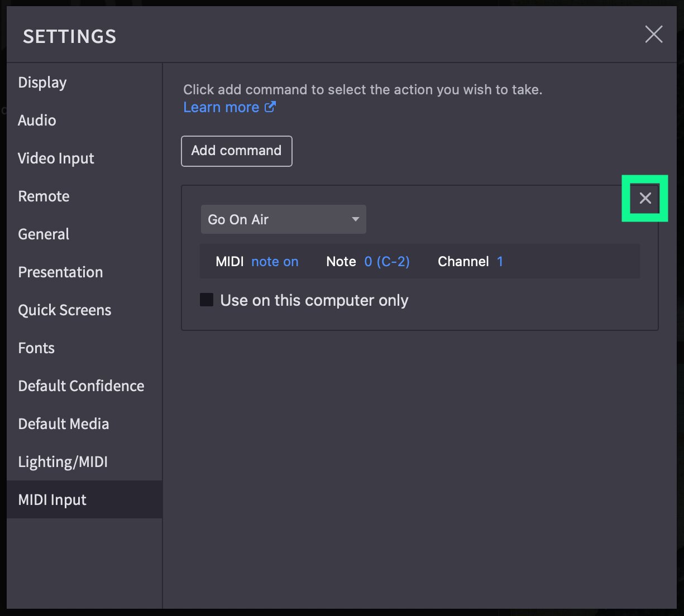Enable Use on this computer only
This screenshot has height=616, width=684.
pyautogui.click(x=207, y=300)
